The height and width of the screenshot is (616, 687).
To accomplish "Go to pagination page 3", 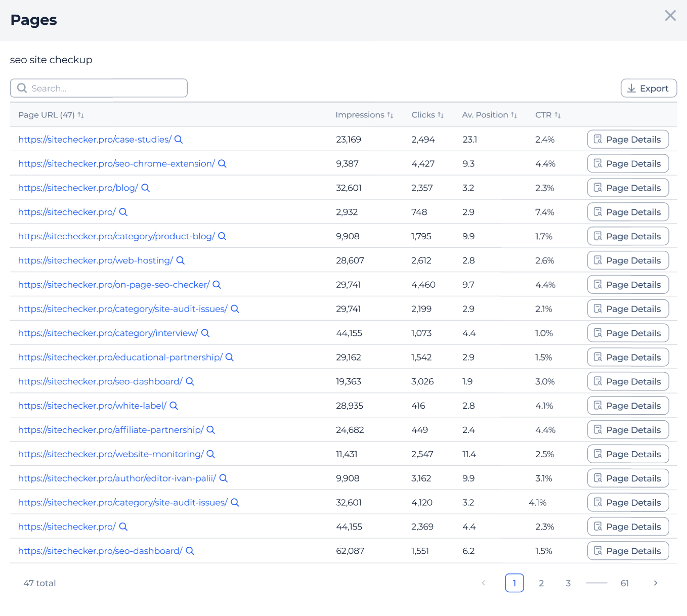I will 568,583.
